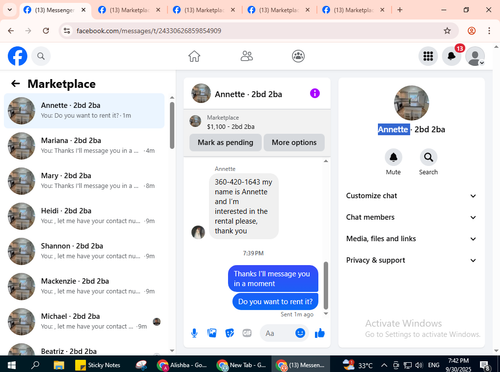Screen dimensions: 500x372
Task: Choose a sticker icon in composer
Action: point(229,333)
